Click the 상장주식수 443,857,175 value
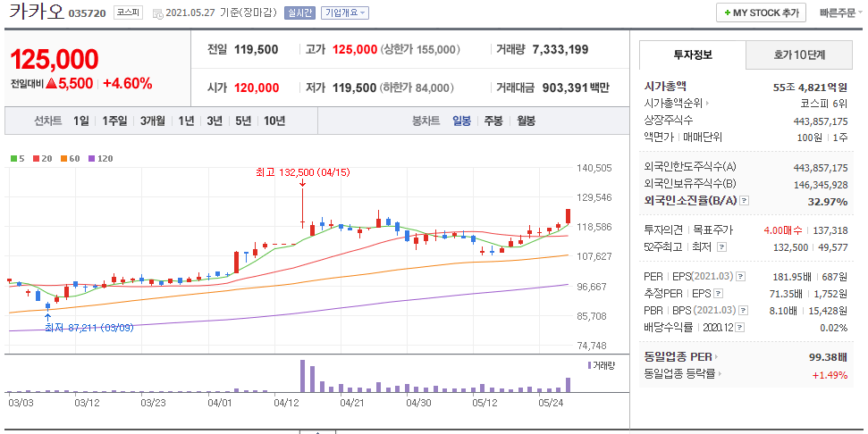Image resolution: width=868 pixels, height=434 pixels. pyautogui.click(x=821, y=121)
